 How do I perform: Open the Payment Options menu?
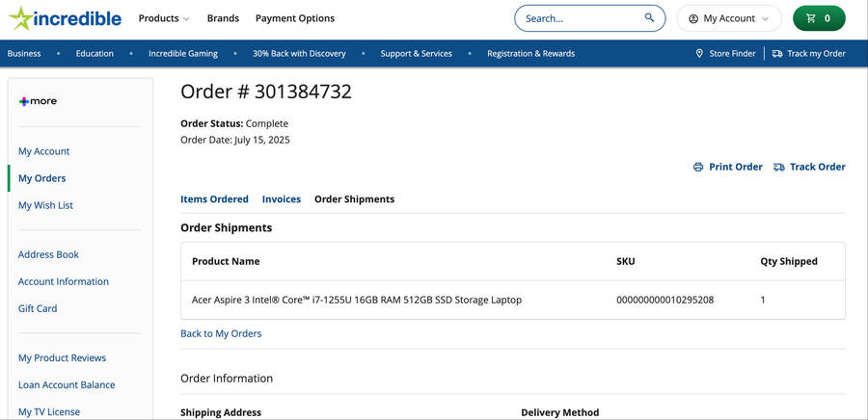pos(294,18)
